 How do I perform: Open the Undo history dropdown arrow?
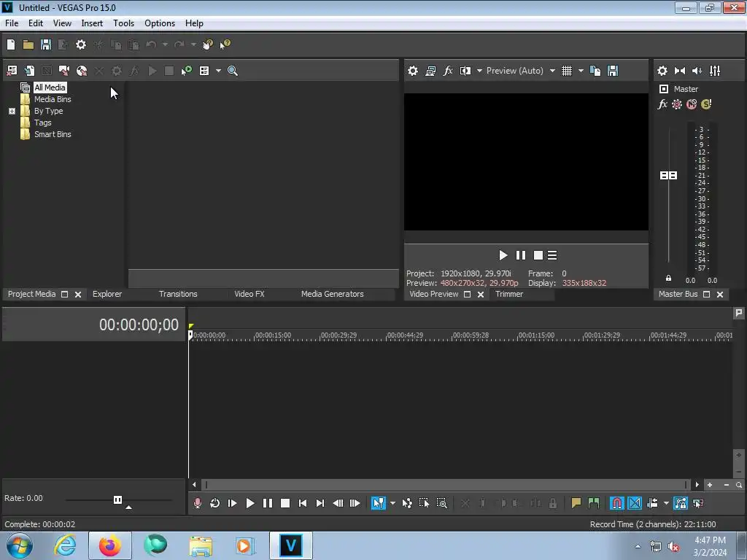point(165,44)
